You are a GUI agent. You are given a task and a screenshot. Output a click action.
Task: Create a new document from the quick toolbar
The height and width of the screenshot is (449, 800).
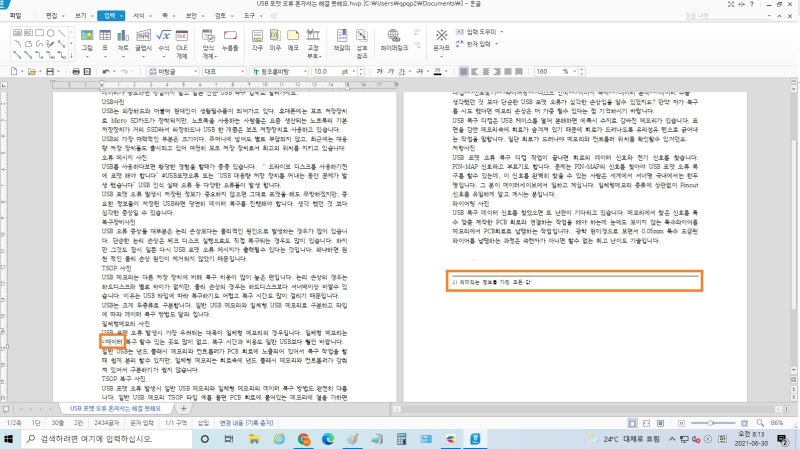pyautogui.click(x=14, y=71)
